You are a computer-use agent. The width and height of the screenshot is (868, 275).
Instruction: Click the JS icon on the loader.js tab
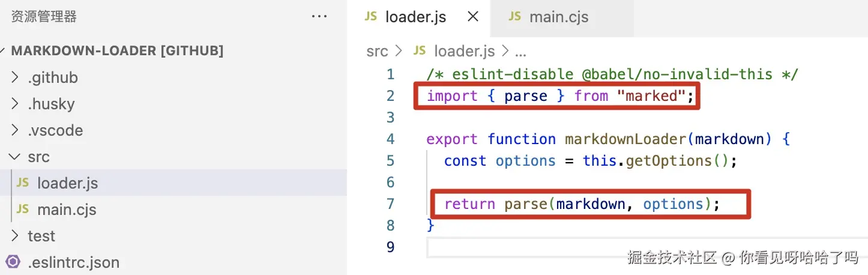point(370,17)
